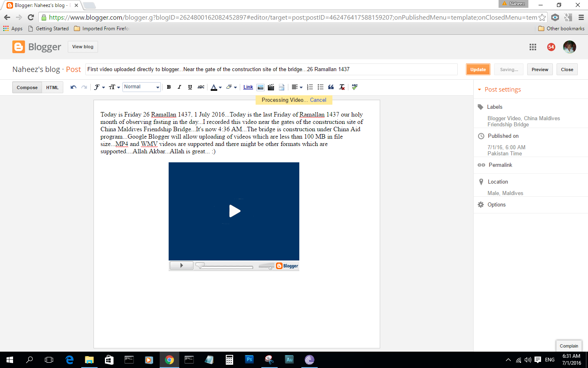
Task: Apply a bulleted list to the text
Action: [321, 87]
